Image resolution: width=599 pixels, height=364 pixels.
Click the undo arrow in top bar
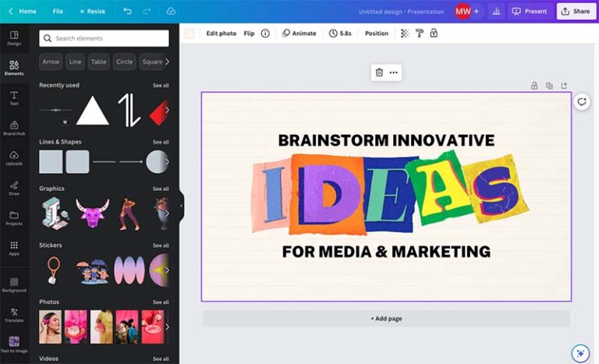pyautogui.click(x=127, y=12)
